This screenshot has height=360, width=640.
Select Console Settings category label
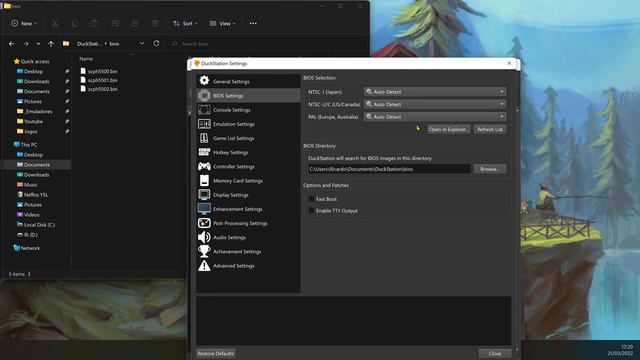[x=231, y=110]
